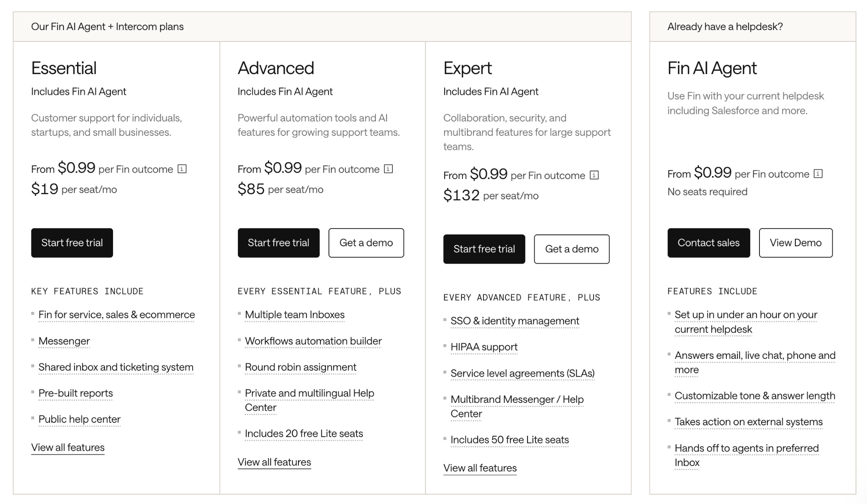
Task: Click the info icon in Fin AI Agent pricing
Action: point(818,174)
